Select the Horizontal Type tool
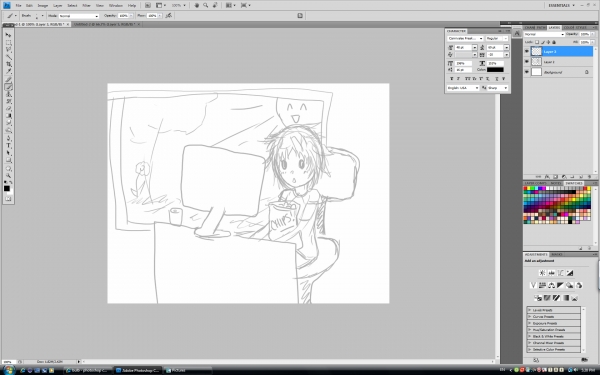Viewport: 600px width, 375px height. pos(8,145)
